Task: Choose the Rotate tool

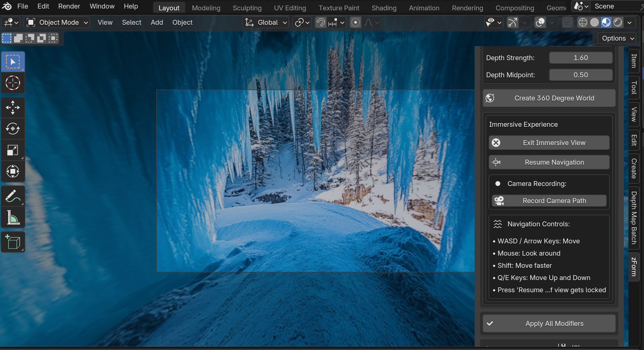Action: pos(13,129)
